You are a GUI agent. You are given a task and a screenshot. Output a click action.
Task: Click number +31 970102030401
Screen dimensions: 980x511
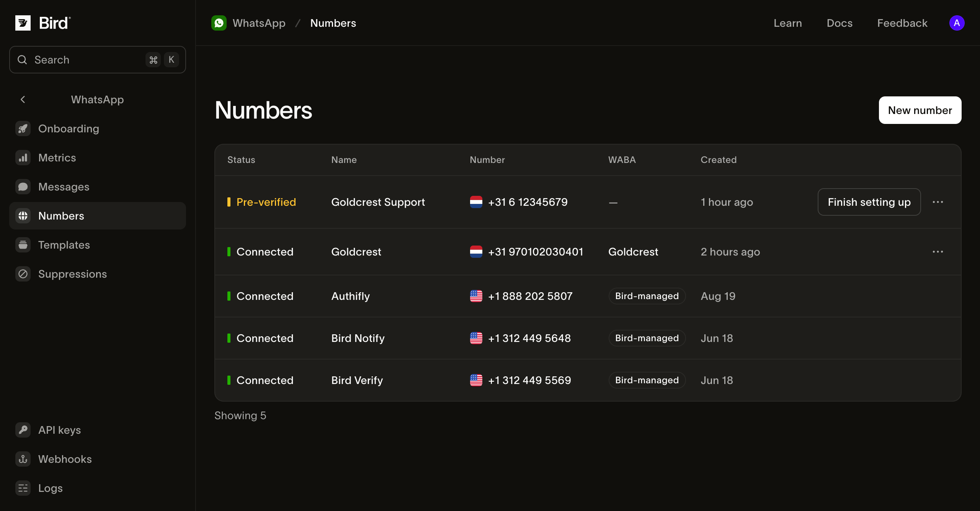(x=536, y=252)
